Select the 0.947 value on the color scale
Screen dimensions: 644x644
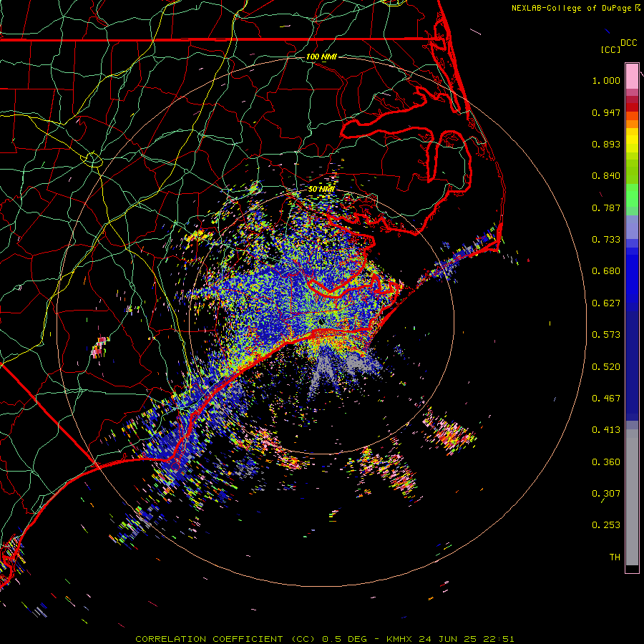(x=606, y=112)
